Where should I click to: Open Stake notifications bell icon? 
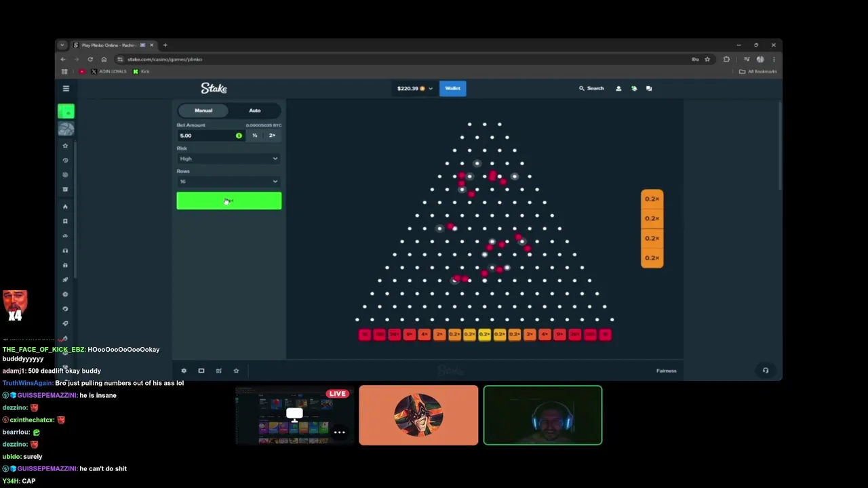pyautogui.click(x=634, y=88)
